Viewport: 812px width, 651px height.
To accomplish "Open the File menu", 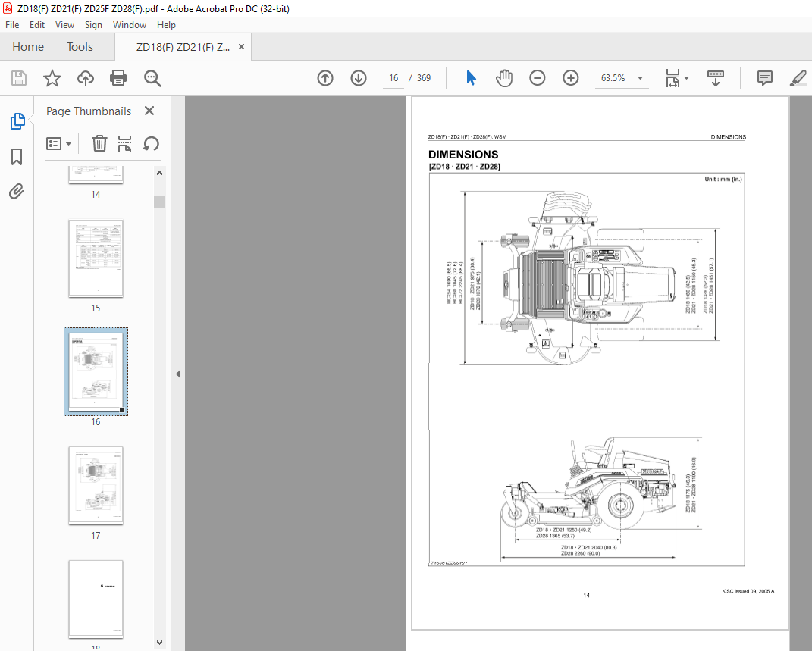I will (x=12, y=25).
